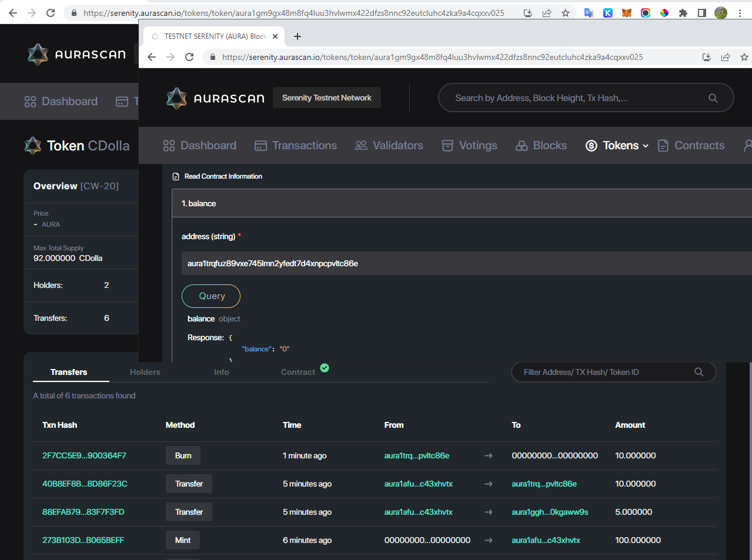Expand the Tokens dropdown menu
This screenshot has width=752, height=560.
click(x=617, y=146)
